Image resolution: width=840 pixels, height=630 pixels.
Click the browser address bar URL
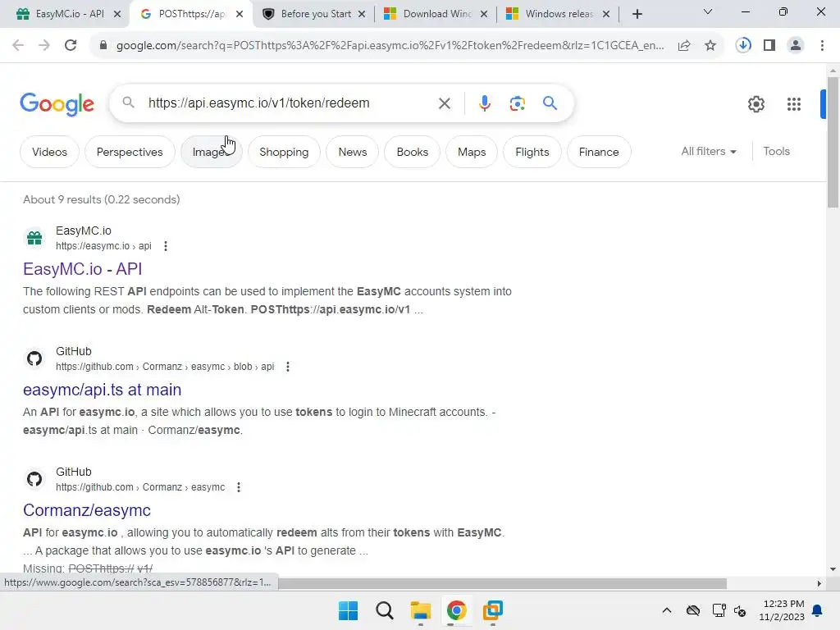390,46
